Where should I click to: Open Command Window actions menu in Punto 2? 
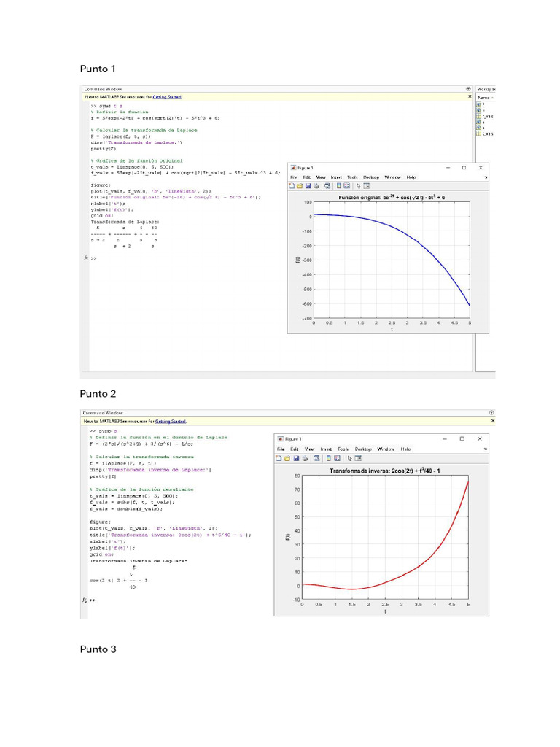pyautogui.click(x=491, y=413)
